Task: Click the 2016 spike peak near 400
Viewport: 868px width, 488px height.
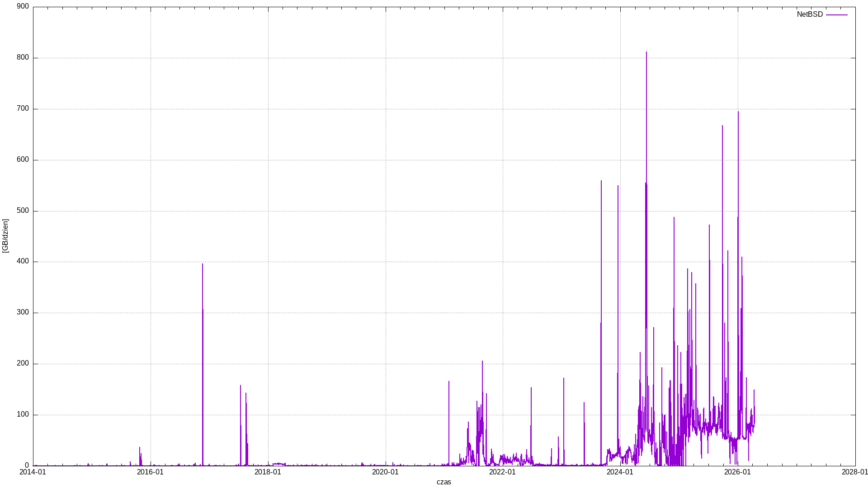Action: 203,264
